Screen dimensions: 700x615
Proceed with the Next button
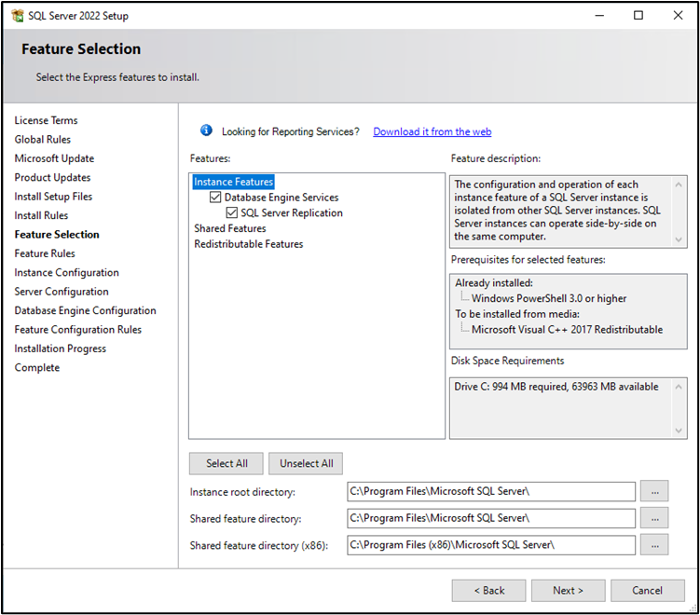tap(569, 591)
